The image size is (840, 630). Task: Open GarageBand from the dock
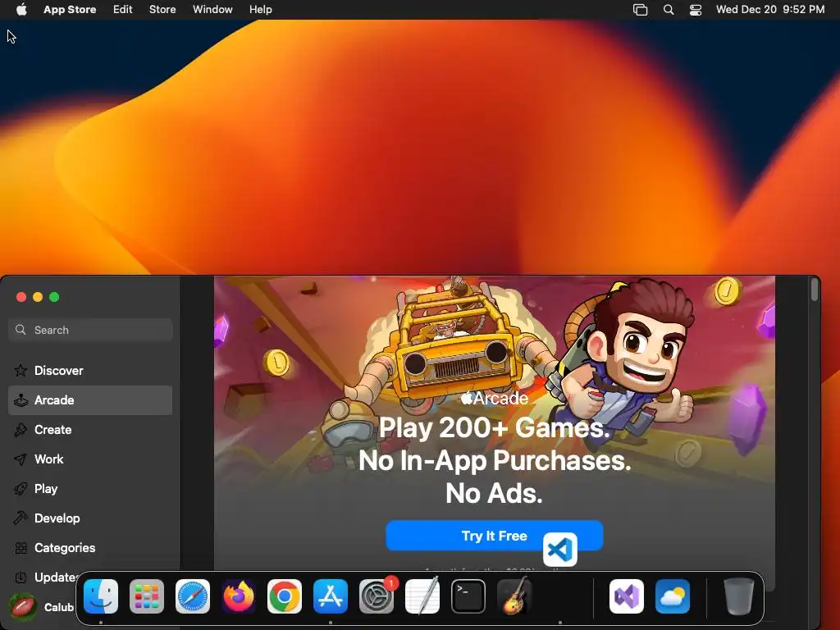pyautogui.click(x=514, y=596)
